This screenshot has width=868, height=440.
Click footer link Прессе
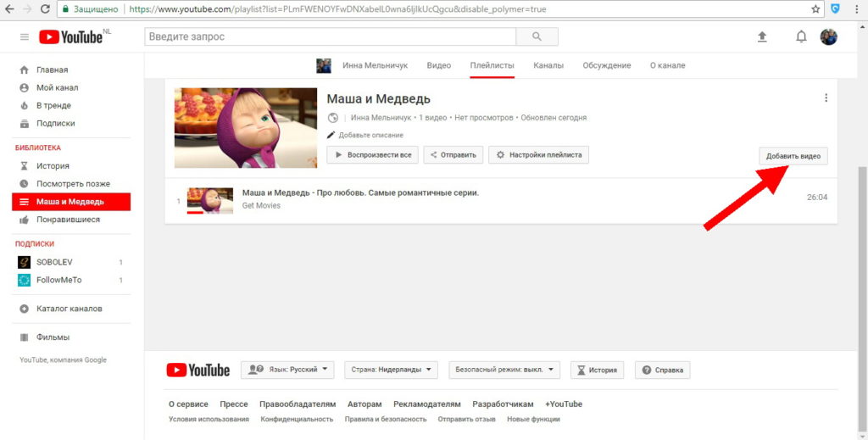[x=234, y=404]
